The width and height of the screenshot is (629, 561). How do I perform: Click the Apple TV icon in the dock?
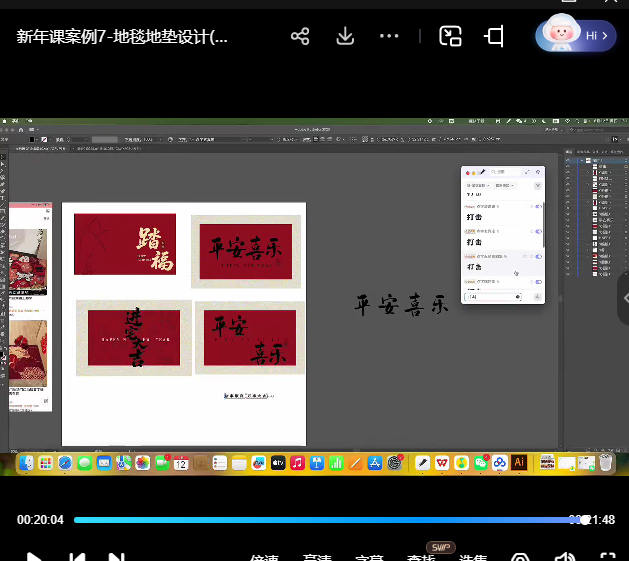coord(278,463)
